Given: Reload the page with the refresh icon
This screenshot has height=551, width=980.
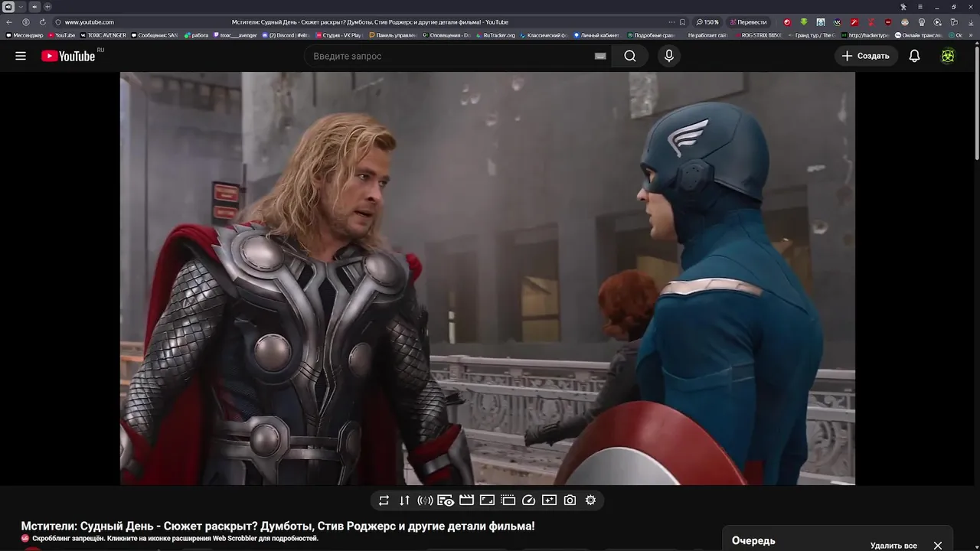Looking at the screenshot, I should coord(42,22).
